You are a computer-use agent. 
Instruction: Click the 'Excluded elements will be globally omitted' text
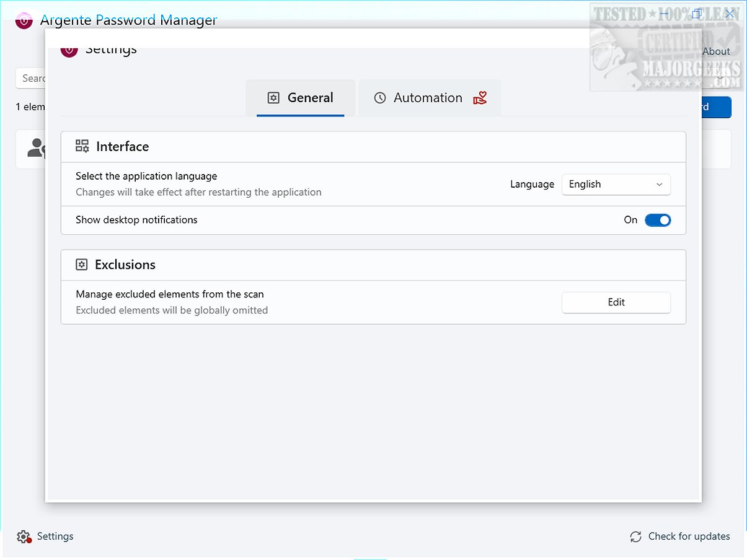pyautogui.click(x=172, y=310)
